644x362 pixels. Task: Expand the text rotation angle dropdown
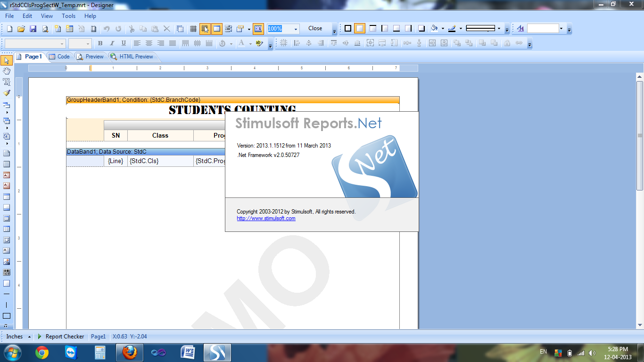point(231,43)
